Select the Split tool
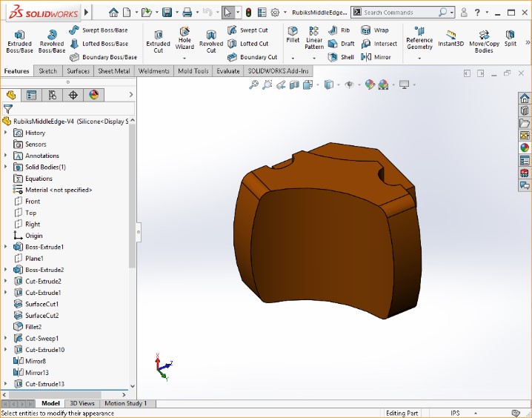The width and height of the screenshot is (532, 418). pyautogui.click(x=510, y=39)
